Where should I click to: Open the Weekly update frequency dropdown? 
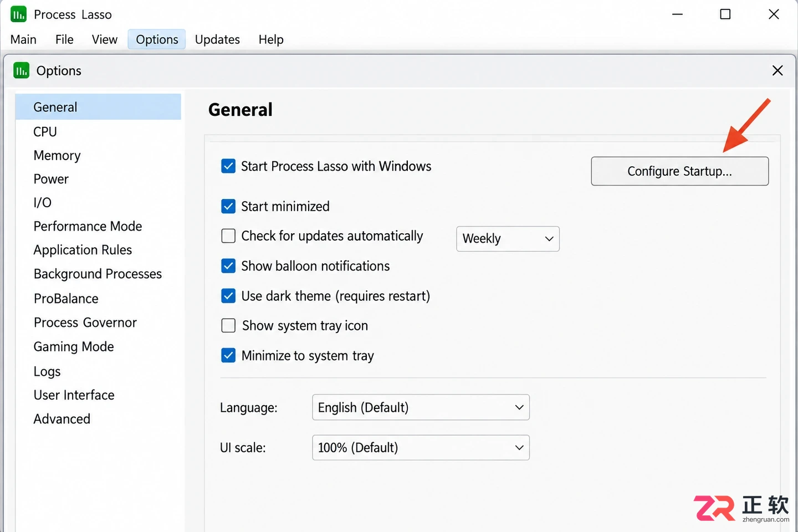[x=508, y=239]
